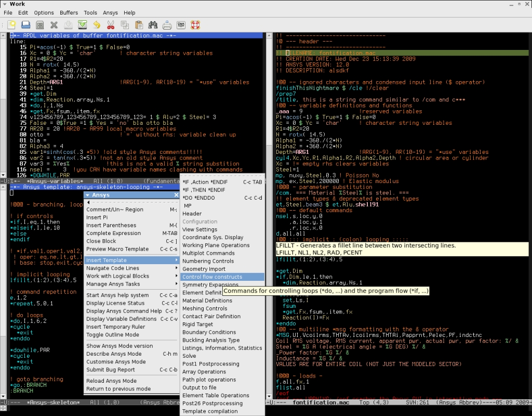This screenshot has height=416, width=532.
Task: Select Return to previous mode
Action: coord(131,388)
